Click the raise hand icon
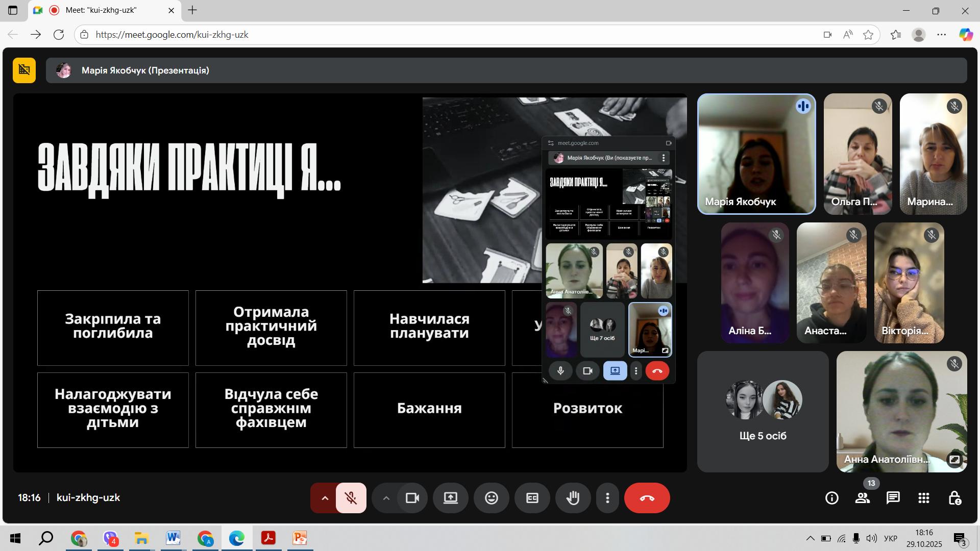The image size is (980, 551). coord(573,498)
